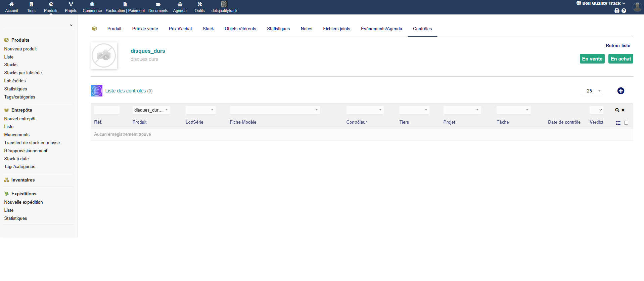Change the 25 rows per page selector
This screenshot has height=281, width=644.
click(592, 91)
